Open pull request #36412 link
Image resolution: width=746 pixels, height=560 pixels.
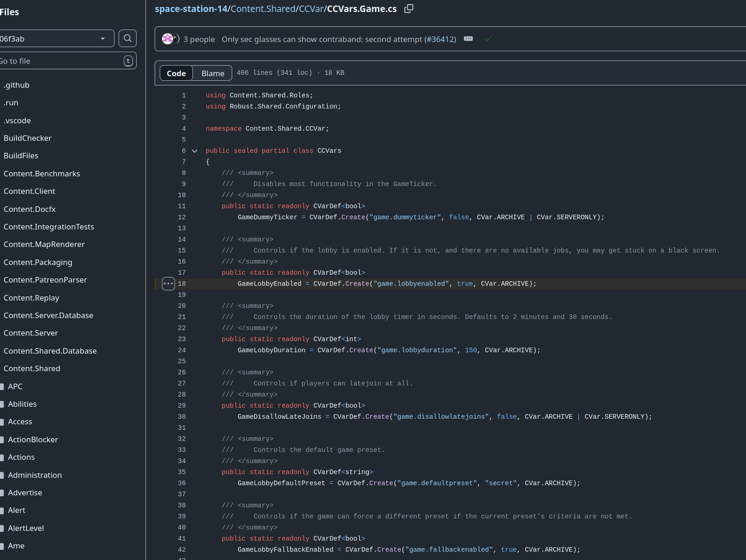440,39
